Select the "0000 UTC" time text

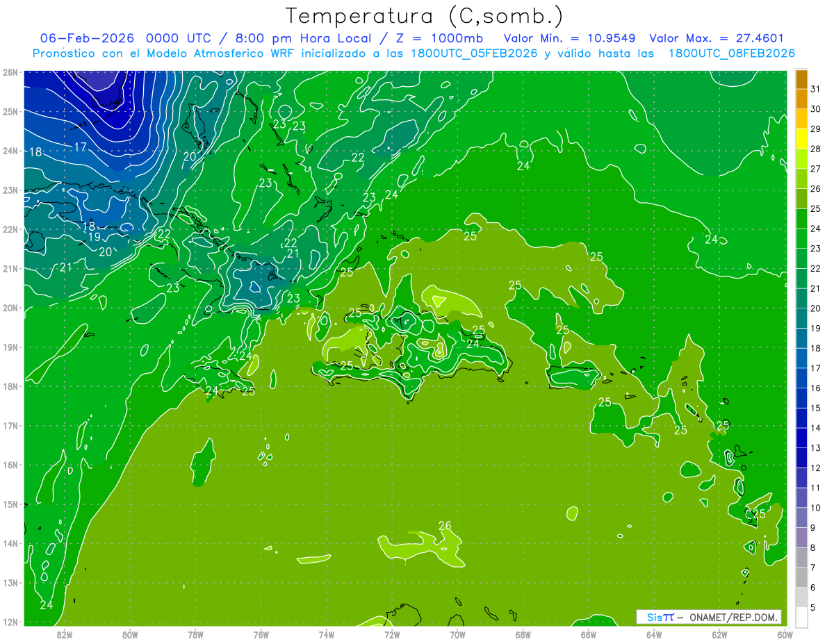[179, 38]
